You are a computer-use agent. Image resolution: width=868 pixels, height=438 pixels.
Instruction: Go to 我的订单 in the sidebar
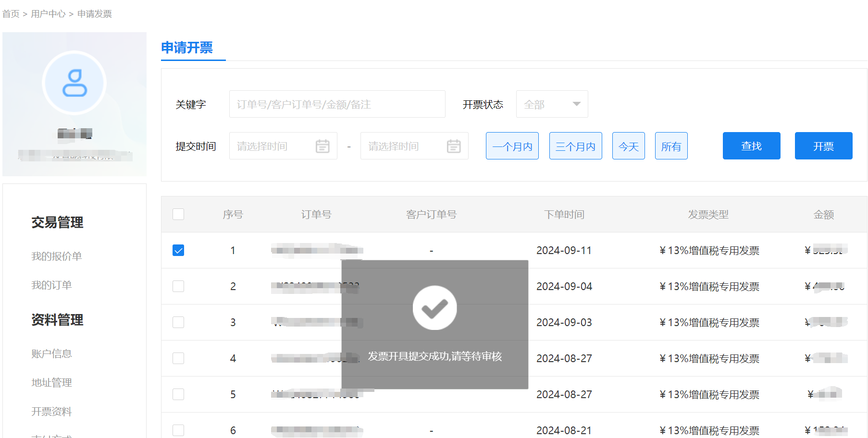[51, 285]
